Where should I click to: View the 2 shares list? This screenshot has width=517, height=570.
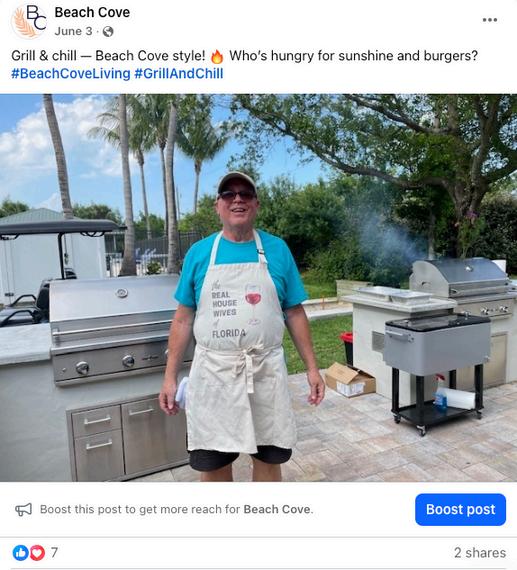pyautogui.click(x=480, y=553)
